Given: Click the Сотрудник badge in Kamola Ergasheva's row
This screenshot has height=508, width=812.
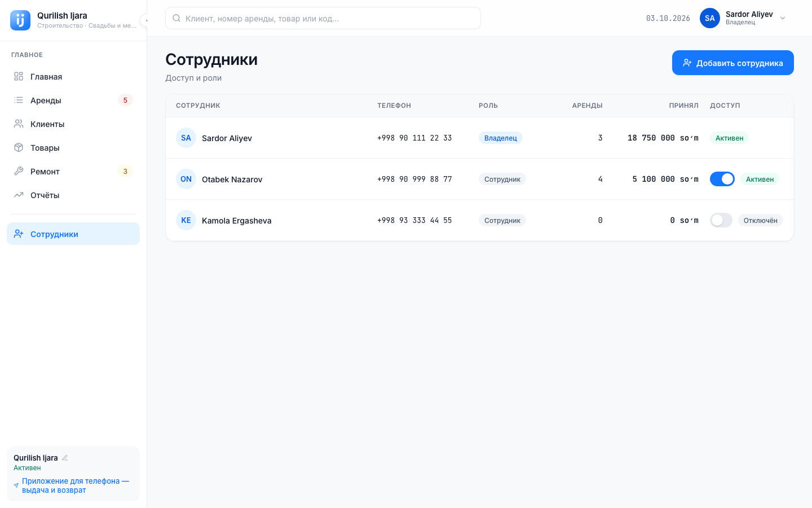Looking at the screenshot, I should (x=502, y=220).
